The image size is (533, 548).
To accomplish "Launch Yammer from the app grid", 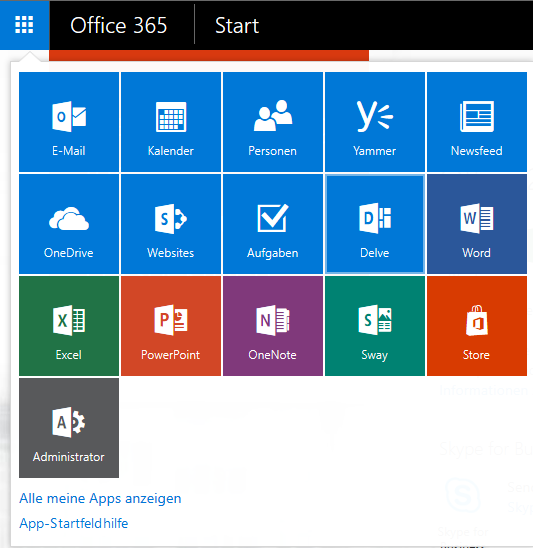I will pos(375,122).
